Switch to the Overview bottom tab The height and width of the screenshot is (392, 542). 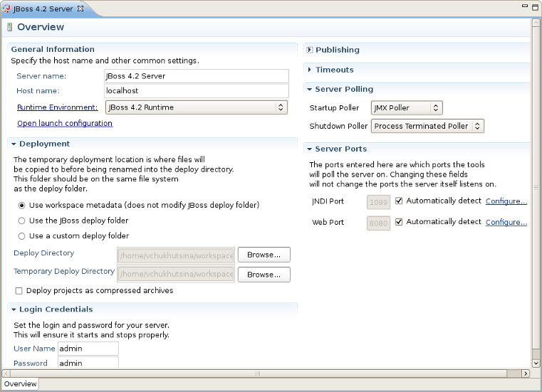(x=20, y=384)
